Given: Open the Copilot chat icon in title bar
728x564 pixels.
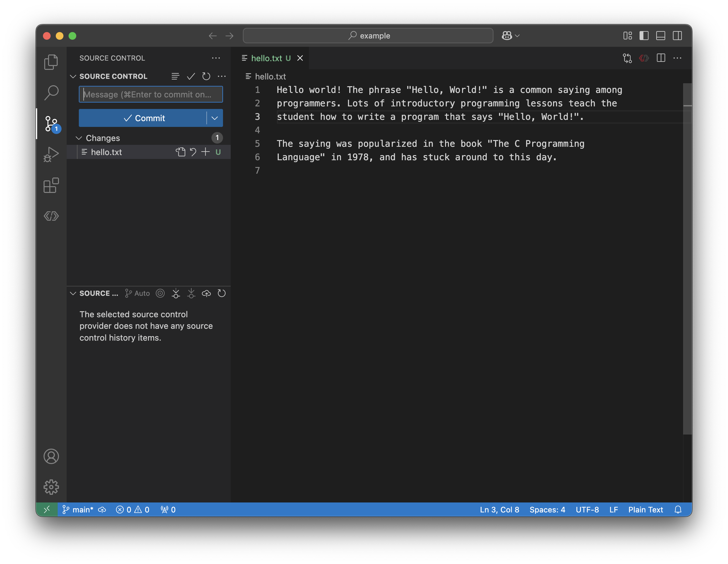Looking at the screenshot, I should point(507,36).
